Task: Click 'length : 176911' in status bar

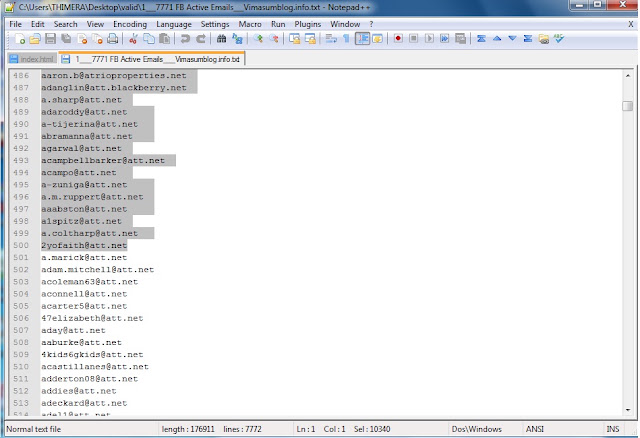Action: [188, 429]
